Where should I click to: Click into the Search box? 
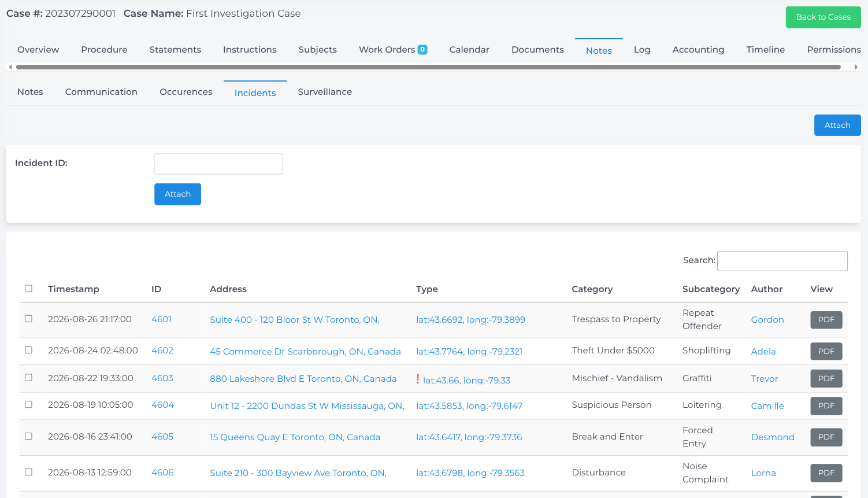tap(782, 261)
